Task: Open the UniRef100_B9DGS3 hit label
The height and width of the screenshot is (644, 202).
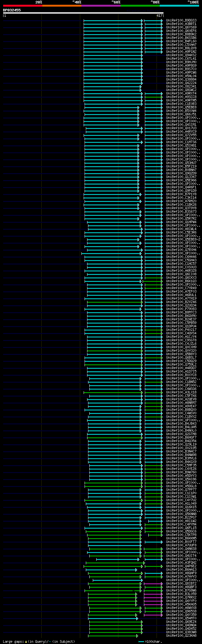Action: pos(181,20)
